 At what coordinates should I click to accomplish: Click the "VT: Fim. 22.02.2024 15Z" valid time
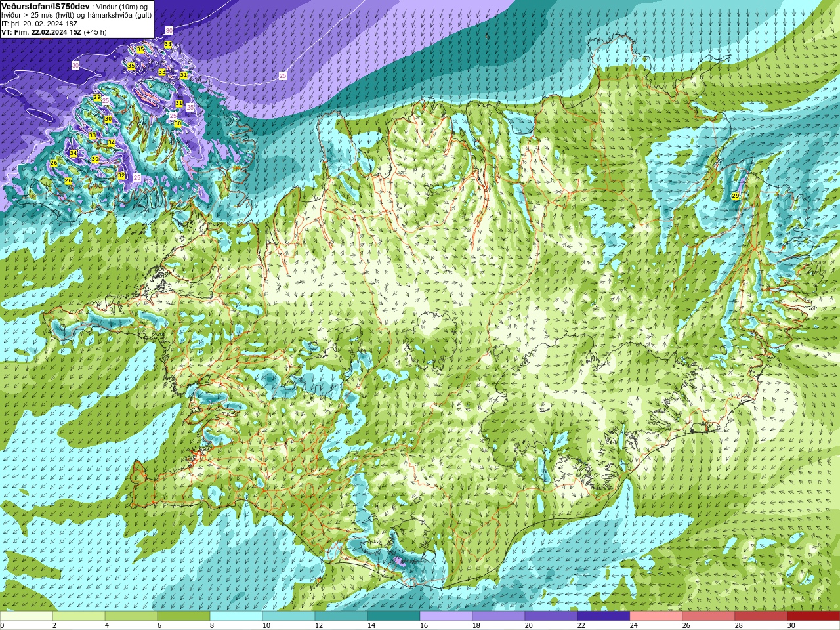click(x=41, y=32)
